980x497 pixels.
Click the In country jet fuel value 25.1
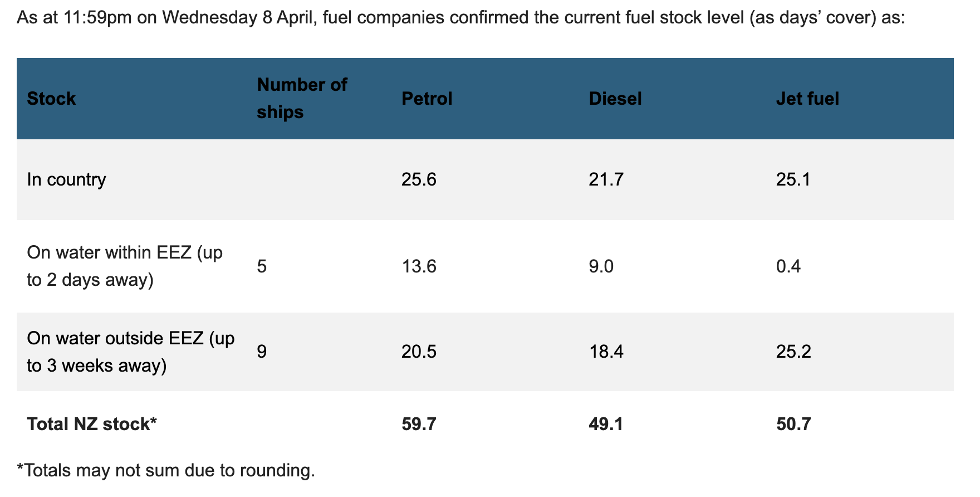[793, 179]
